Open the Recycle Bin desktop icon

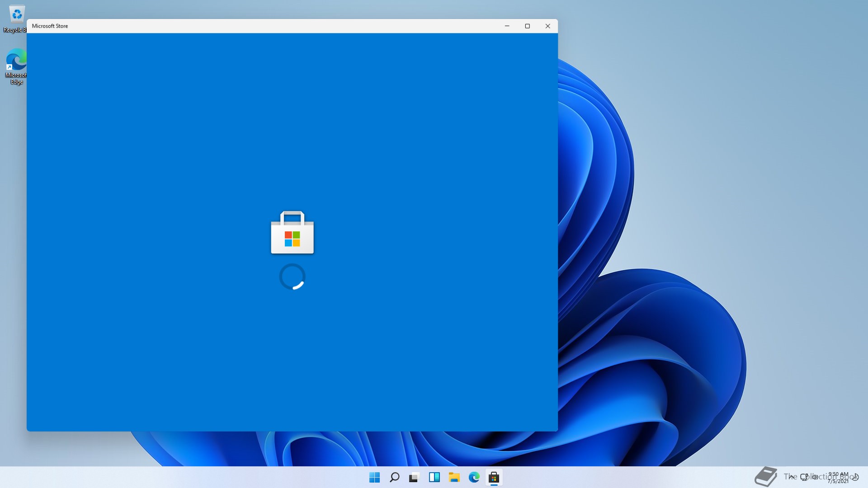point(16,19)
